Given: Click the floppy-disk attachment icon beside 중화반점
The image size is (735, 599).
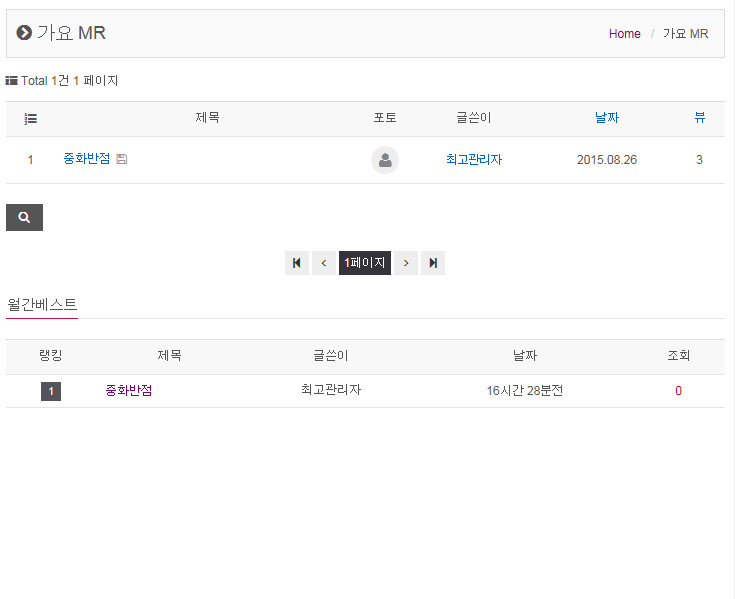Looking at the screenshot, I should tap(122, 159).
